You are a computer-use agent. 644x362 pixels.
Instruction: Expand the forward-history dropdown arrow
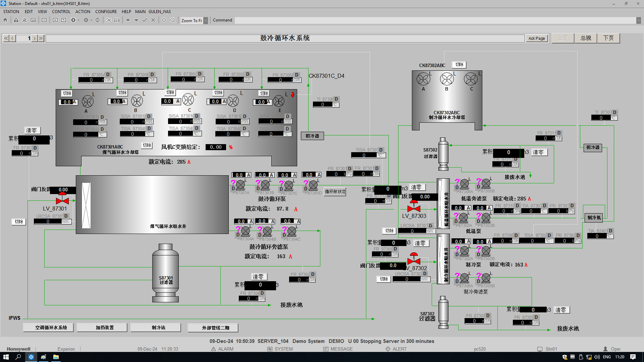[x=91, y=20]
